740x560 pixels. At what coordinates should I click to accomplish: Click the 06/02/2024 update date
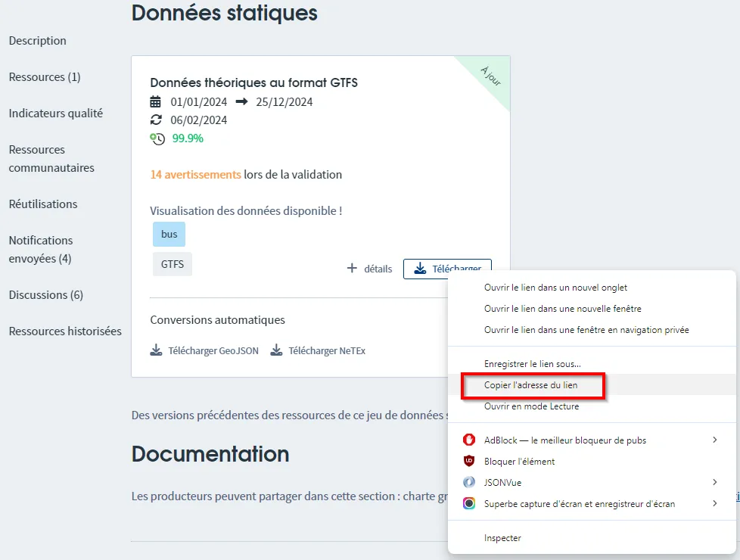(x=199, y=120)
